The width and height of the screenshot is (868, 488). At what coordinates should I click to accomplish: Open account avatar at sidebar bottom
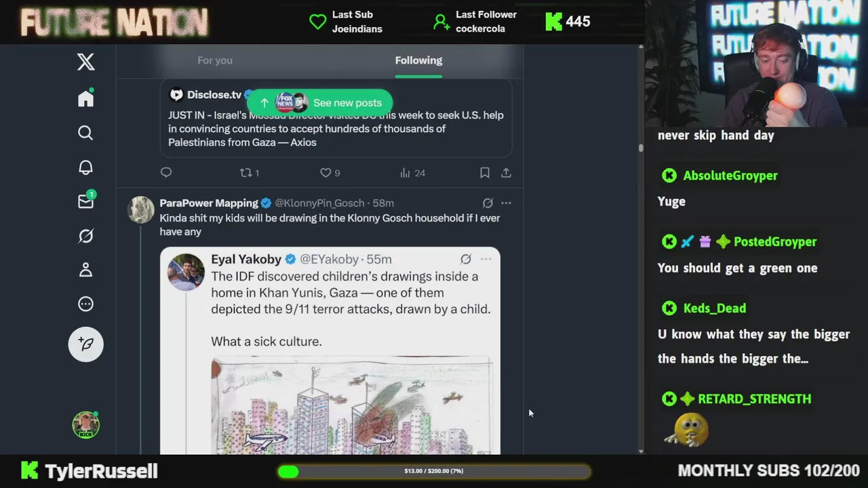click(x=85, y=425)
